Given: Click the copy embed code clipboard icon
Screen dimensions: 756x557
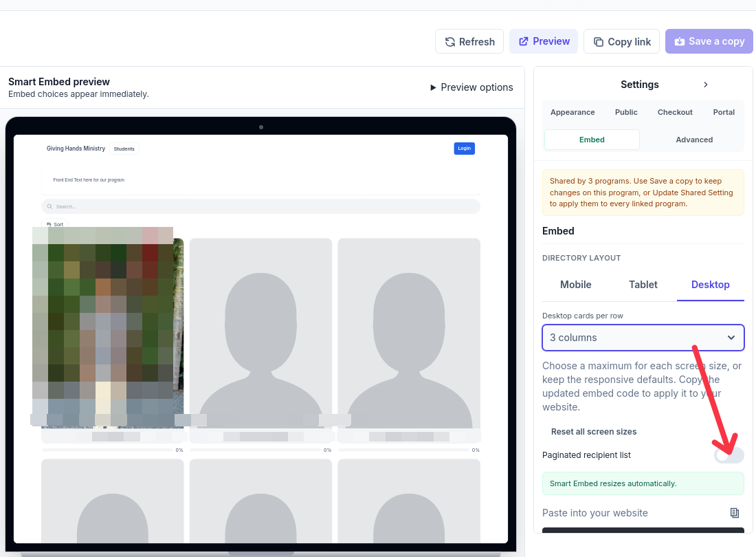Looking at the screenshot, I should (x=734, y=513).
